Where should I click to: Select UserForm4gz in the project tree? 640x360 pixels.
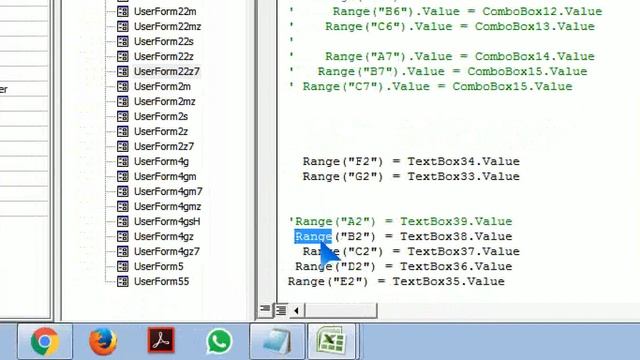pos(164,236)
